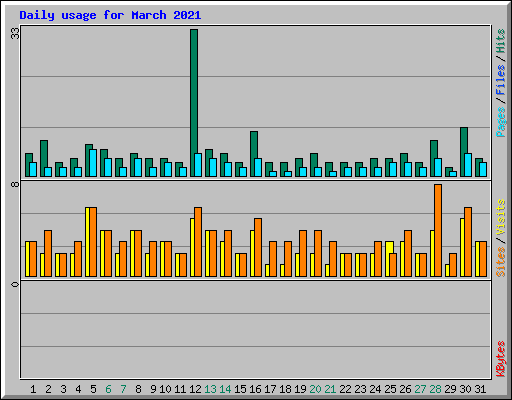Image resolution: width=512 pixels, height=400 pixels.
Task: Click the cyan Pages bar for day 5
Action: 93,163
